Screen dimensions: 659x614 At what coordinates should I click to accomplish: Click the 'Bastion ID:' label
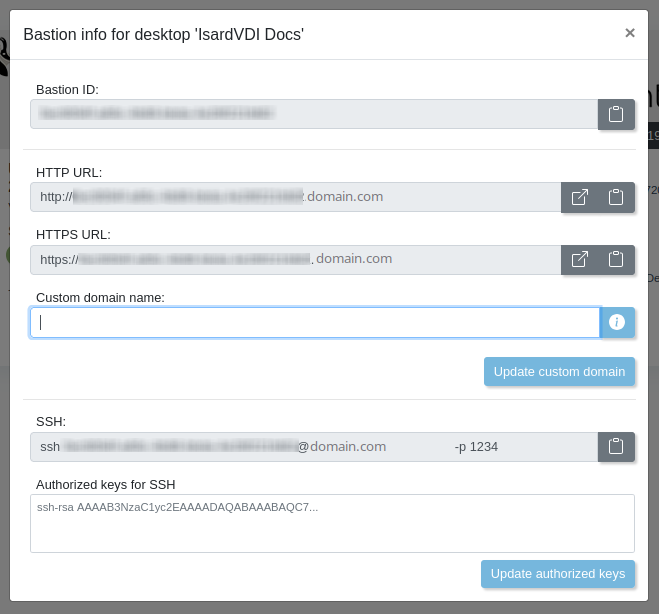click(67, 89)
